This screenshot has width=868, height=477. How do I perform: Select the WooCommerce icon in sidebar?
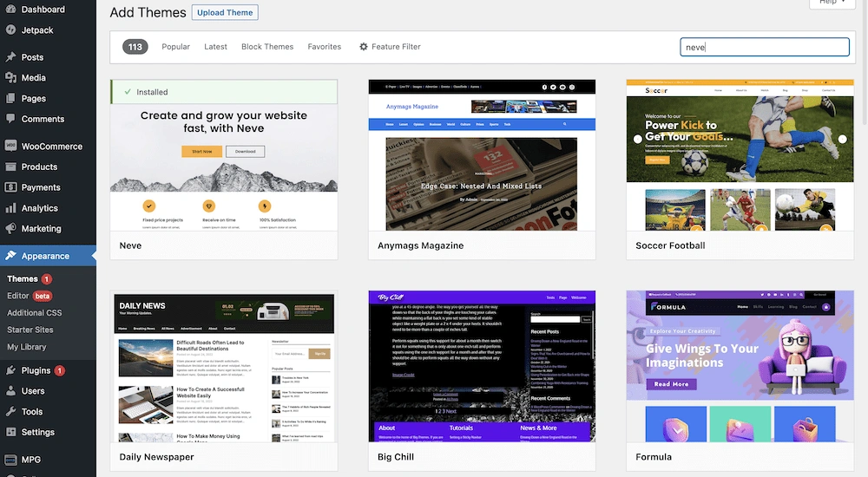point(10,147)
